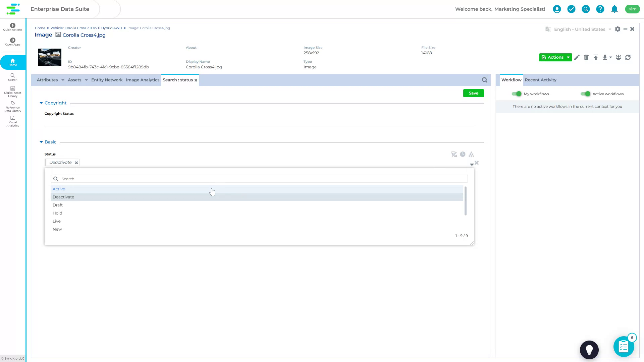Open the attribute history clock icon
The height and width of the screenshot is (362, 644).
[x=463, y=154]
